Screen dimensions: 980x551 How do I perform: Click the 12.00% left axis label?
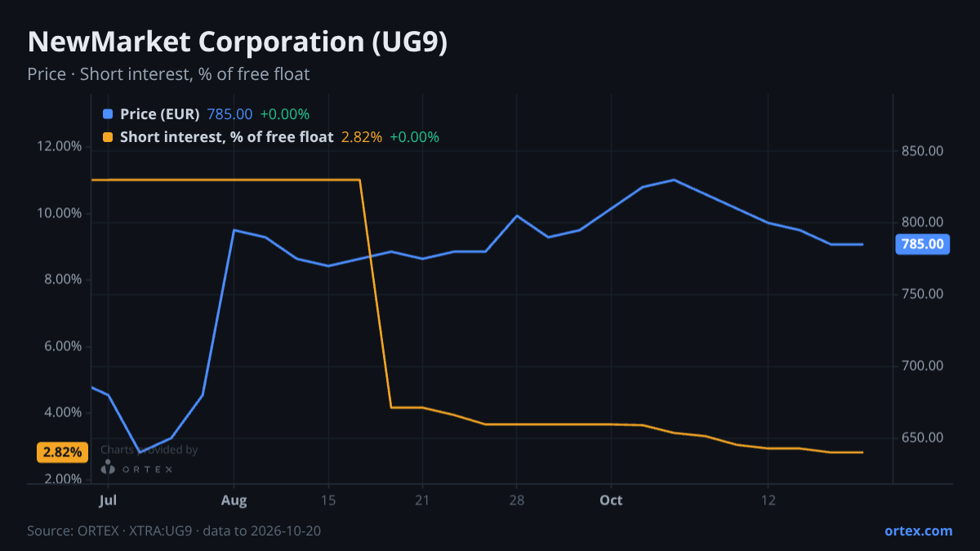click(x=58, y=147)
